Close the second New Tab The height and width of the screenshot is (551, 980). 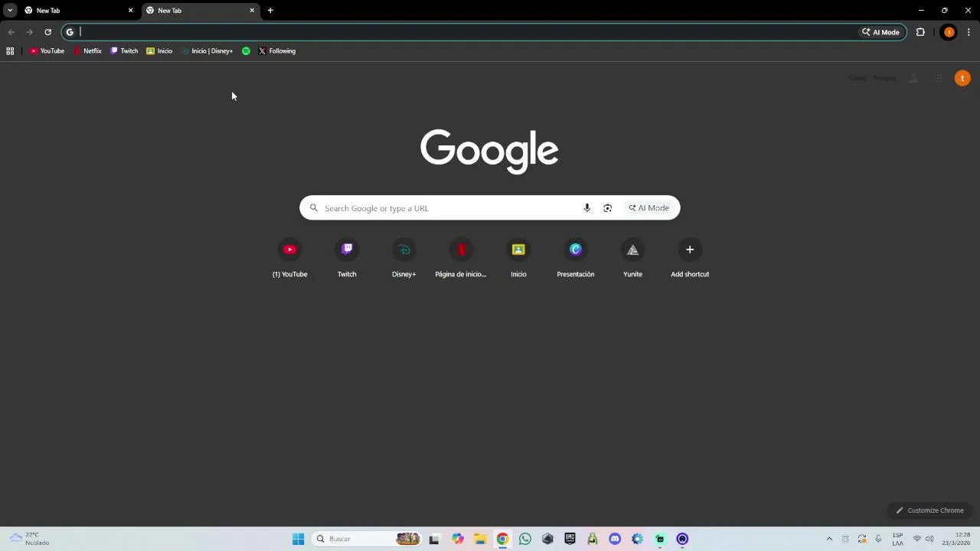[x=252, y=11]
